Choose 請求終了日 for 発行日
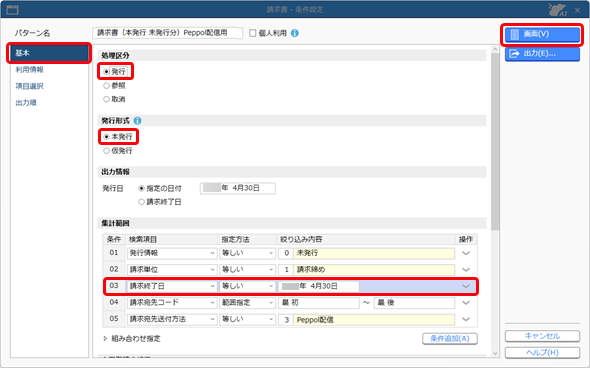This screenshot has height=368, width=590. click(141, 202)
